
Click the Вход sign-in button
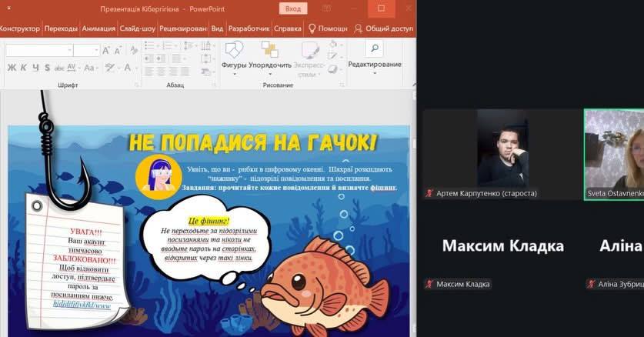[x=293, y=8]
